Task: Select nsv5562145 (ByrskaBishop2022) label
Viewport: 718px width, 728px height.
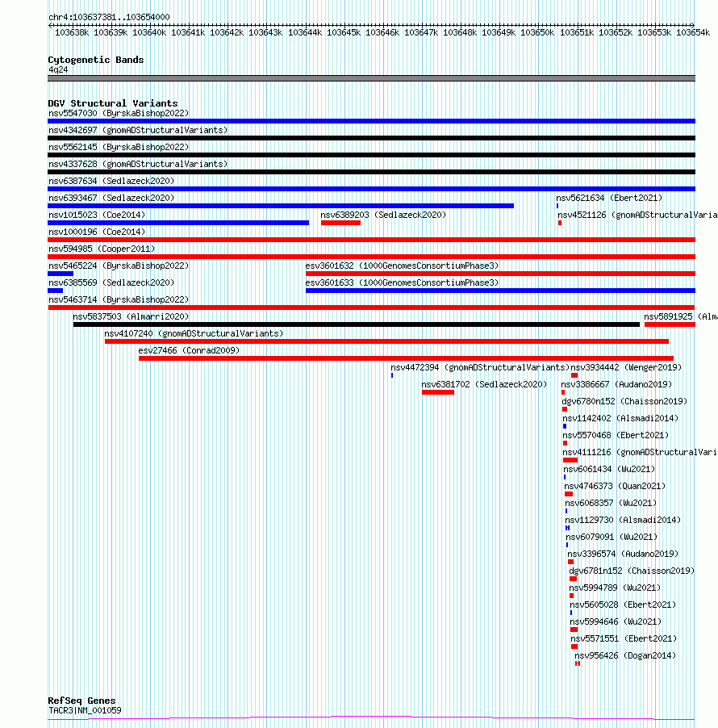Action: tap(119, 147)
